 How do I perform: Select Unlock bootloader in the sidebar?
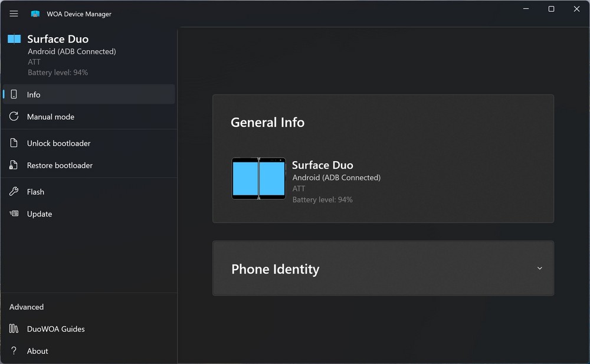tap(58, 143)
